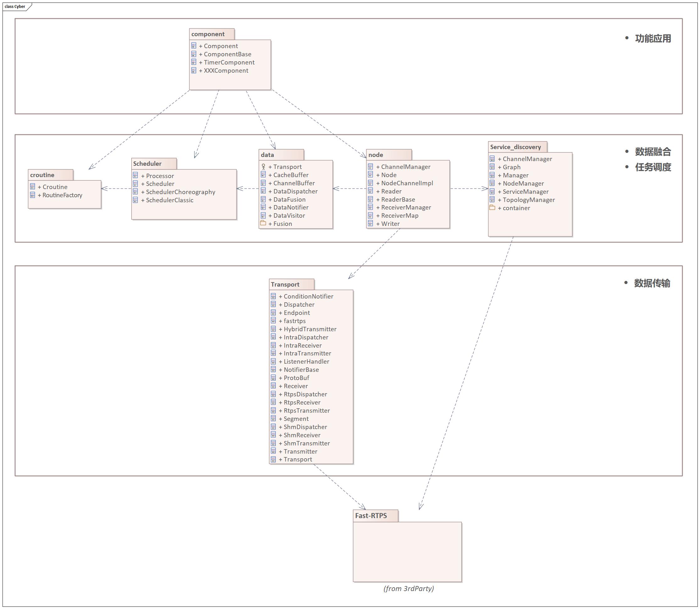Select the + fastrtps entry
Image resolution: width=700 pixels, height=609 pixels.
point(292,321)
